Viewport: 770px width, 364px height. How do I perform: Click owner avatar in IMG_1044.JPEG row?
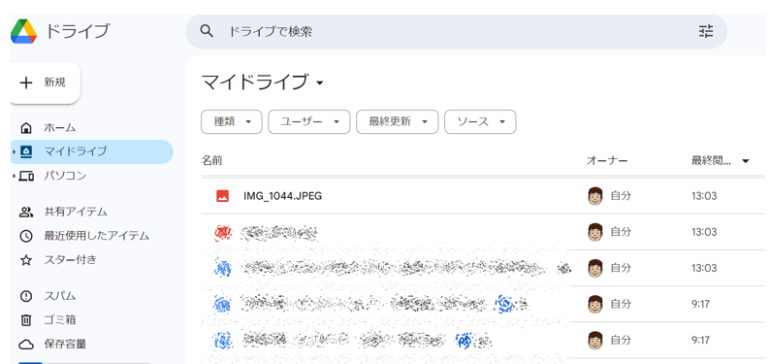point(595,196)
